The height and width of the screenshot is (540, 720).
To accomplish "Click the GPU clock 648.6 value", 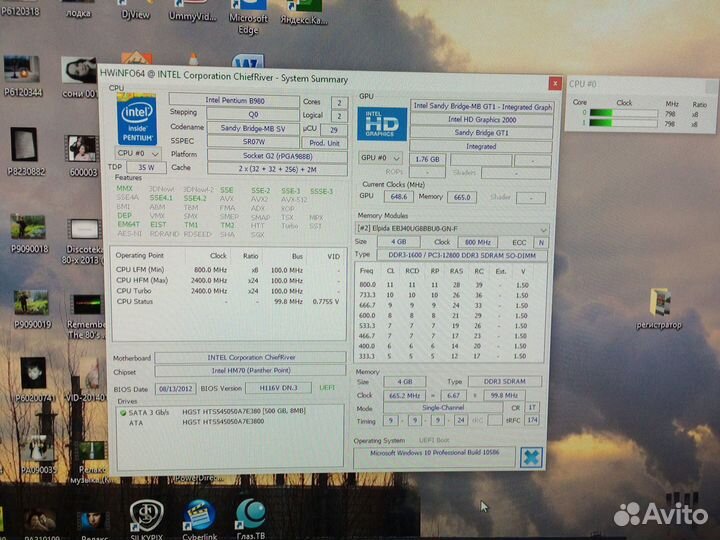I will [399, 197].
